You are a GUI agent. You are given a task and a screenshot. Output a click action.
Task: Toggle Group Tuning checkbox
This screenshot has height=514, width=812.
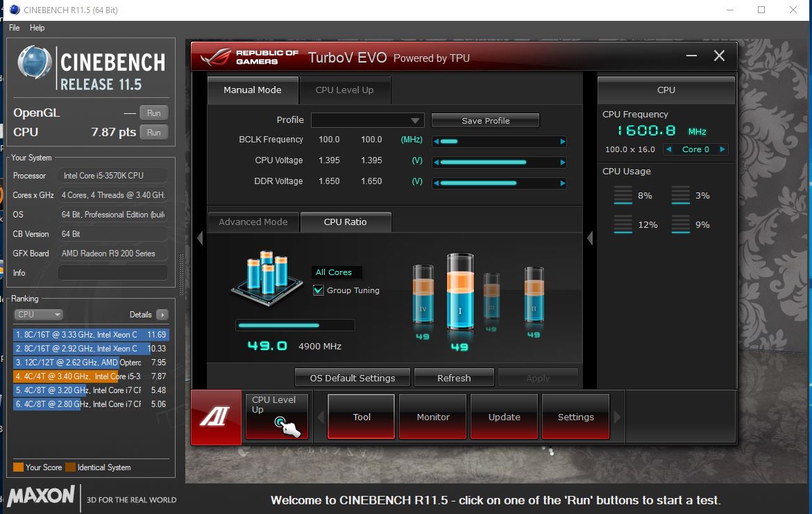319,290
